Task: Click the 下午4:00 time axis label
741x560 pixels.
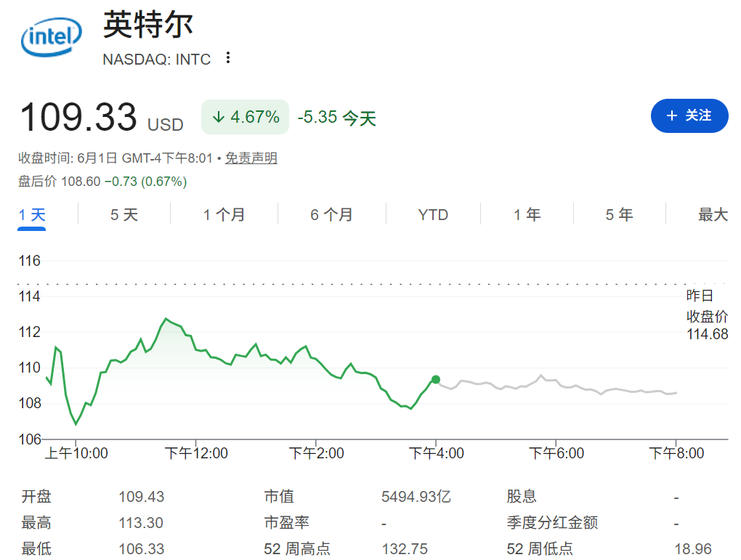Action: coord(436,453)
